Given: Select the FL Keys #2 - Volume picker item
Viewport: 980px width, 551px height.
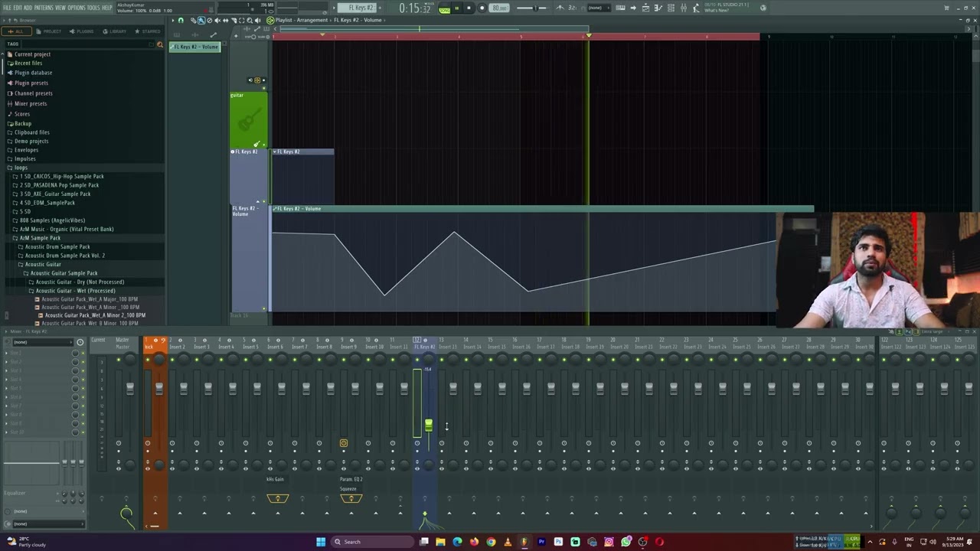Looking at the screenshot, I should (195, 47).
